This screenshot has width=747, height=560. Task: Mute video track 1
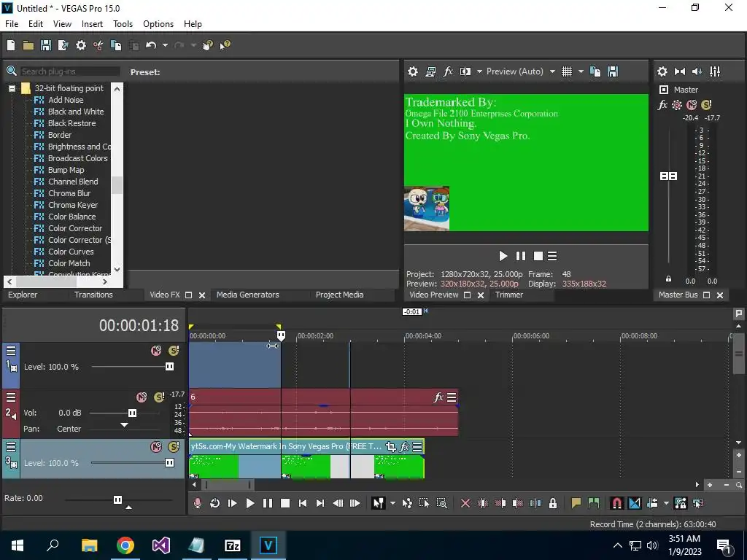[156, 351]
